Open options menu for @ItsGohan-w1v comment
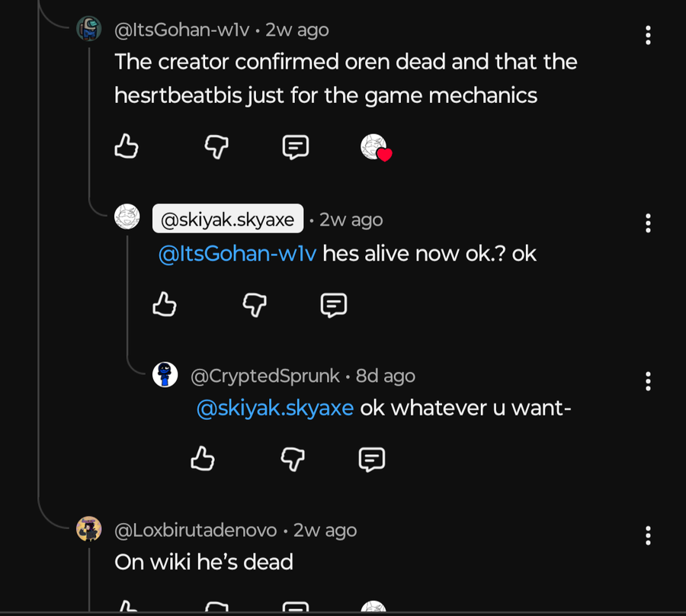 648,35
